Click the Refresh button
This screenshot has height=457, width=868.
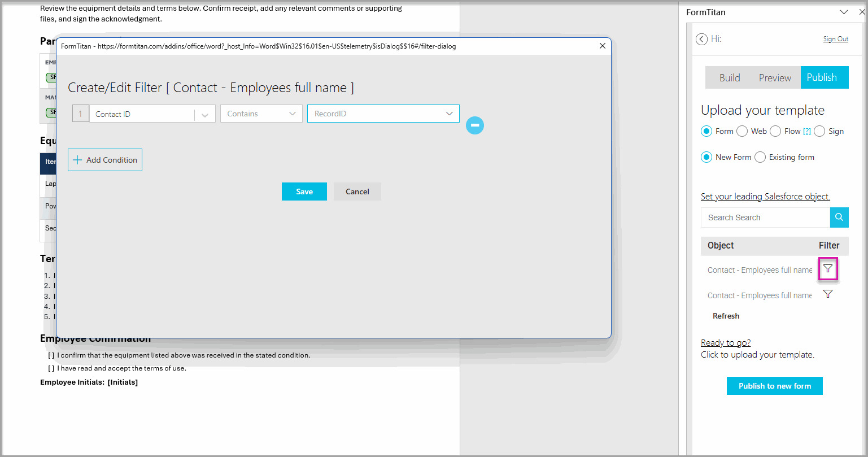(x=726, y=316)
